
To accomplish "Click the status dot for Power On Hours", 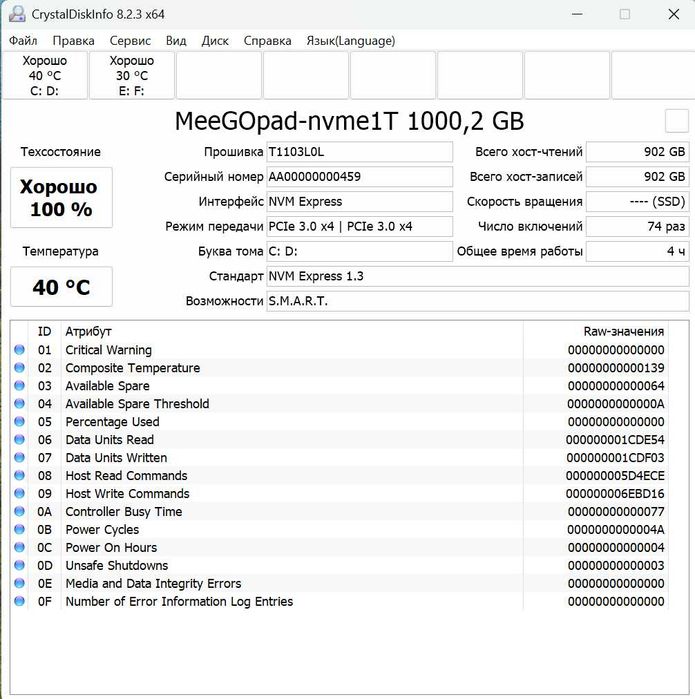I will 19,547.
